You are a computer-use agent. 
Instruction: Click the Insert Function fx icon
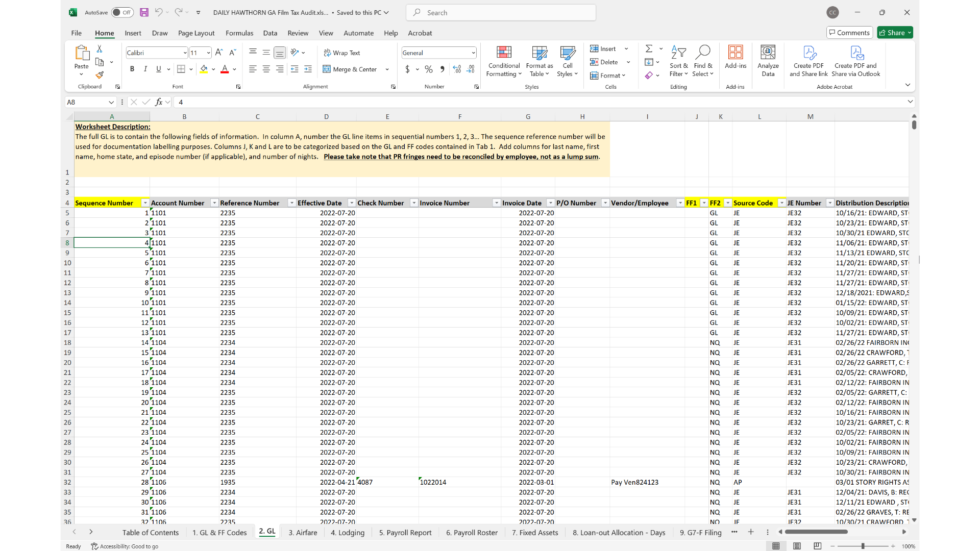tap(159, 102)
